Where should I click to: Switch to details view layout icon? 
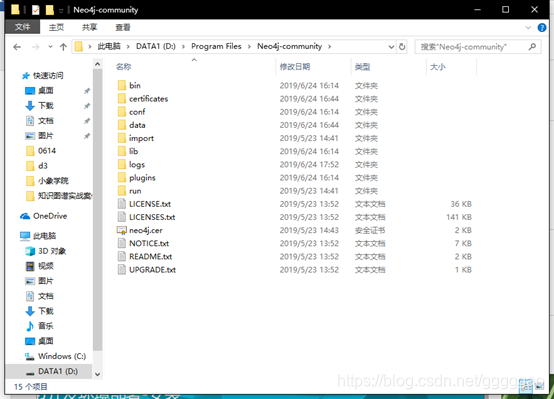[526, 386]
